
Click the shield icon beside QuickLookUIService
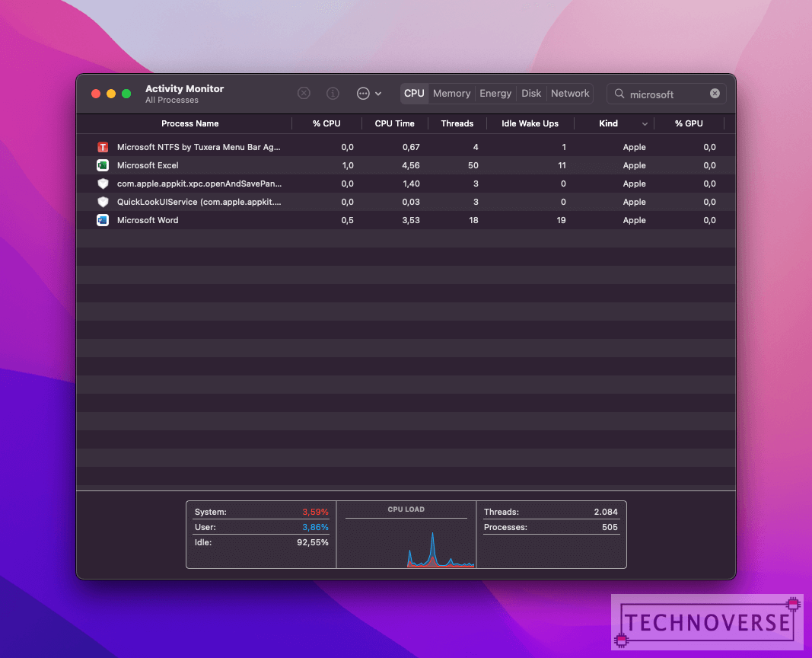(103, 202)
